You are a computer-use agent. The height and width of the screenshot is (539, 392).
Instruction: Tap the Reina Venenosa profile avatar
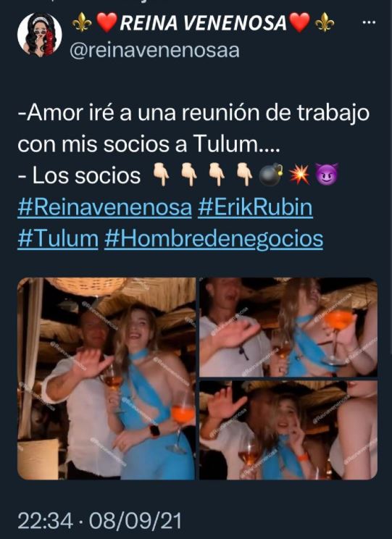[x=40, y=35]
